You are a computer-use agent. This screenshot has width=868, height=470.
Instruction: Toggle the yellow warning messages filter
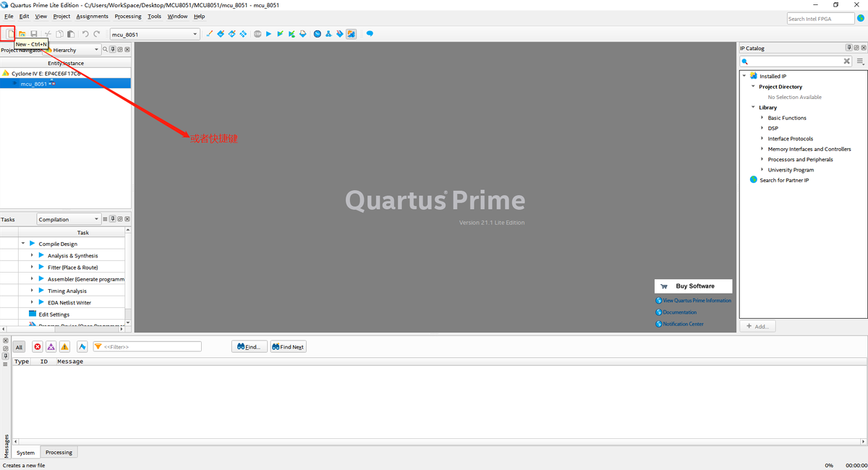click(64, 347)
